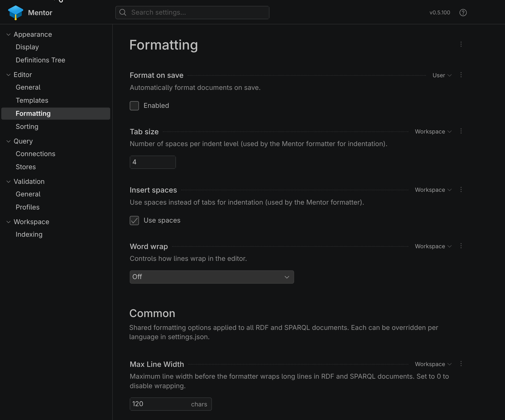Click 'Controls how lines wrap in the editor.'
Screen dimensions: 505x420
click(x=188, y=259)
